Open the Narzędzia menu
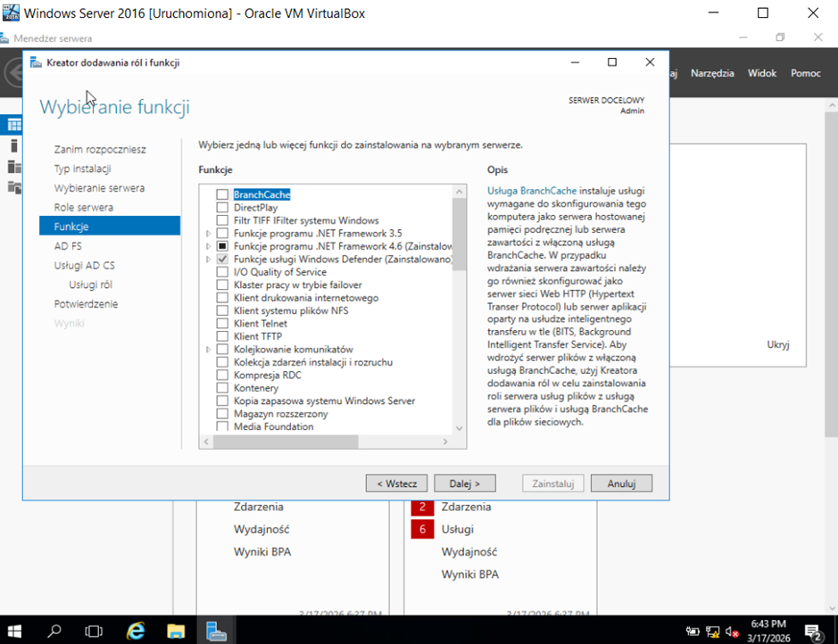 point(711,73)
